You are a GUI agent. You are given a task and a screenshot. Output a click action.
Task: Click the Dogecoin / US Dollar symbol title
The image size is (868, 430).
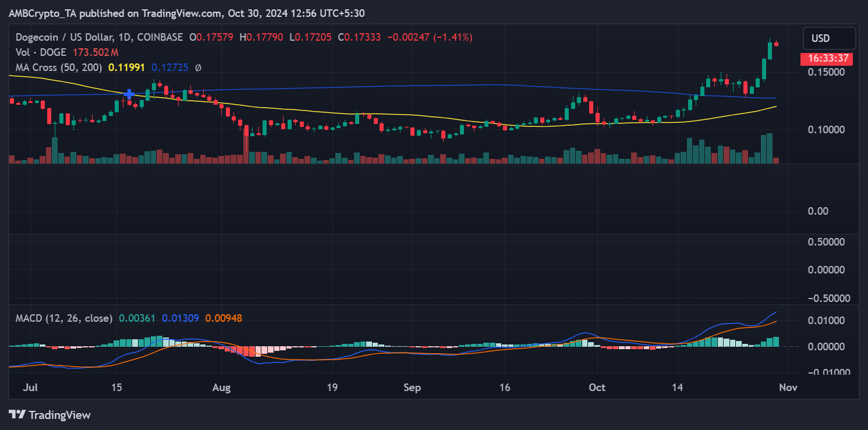click(x=65, y=37)
